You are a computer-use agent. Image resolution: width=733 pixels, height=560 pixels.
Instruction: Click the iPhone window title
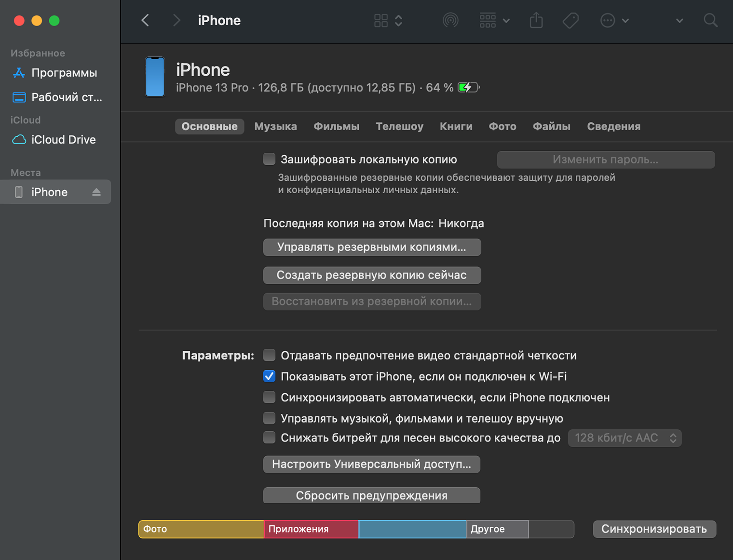(219, 20)
